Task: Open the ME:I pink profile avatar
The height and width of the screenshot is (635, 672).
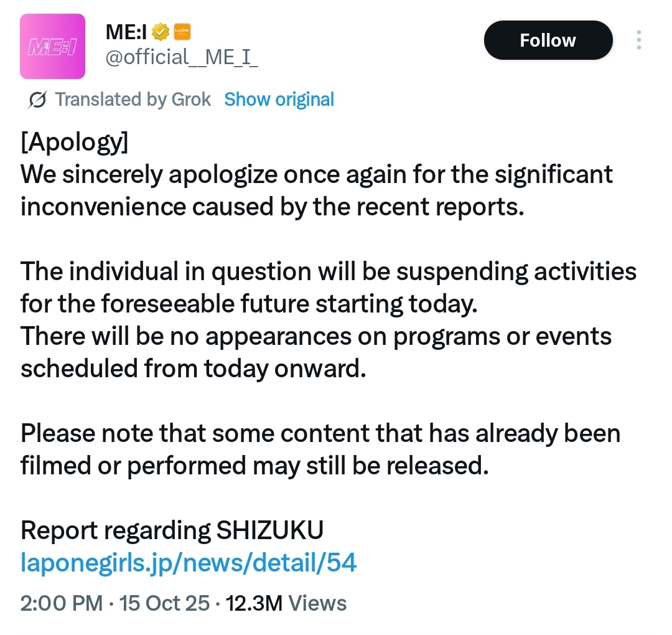Action: coord(52,47)
